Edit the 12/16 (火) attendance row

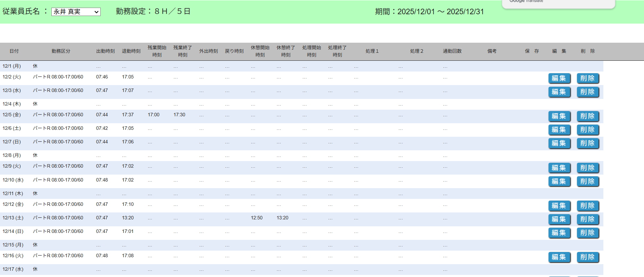pos(559,257)
